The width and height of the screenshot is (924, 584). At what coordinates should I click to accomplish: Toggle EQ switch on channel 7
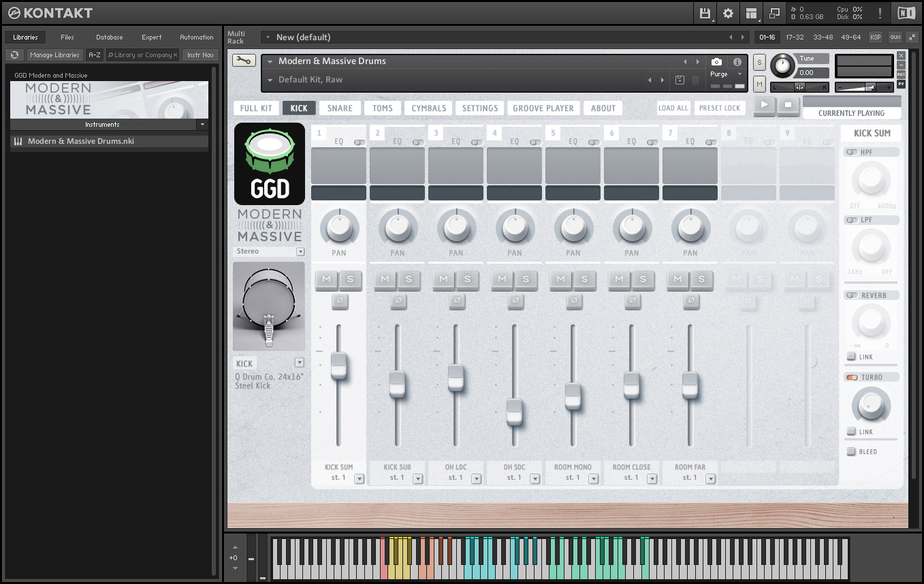click(710, 142)
